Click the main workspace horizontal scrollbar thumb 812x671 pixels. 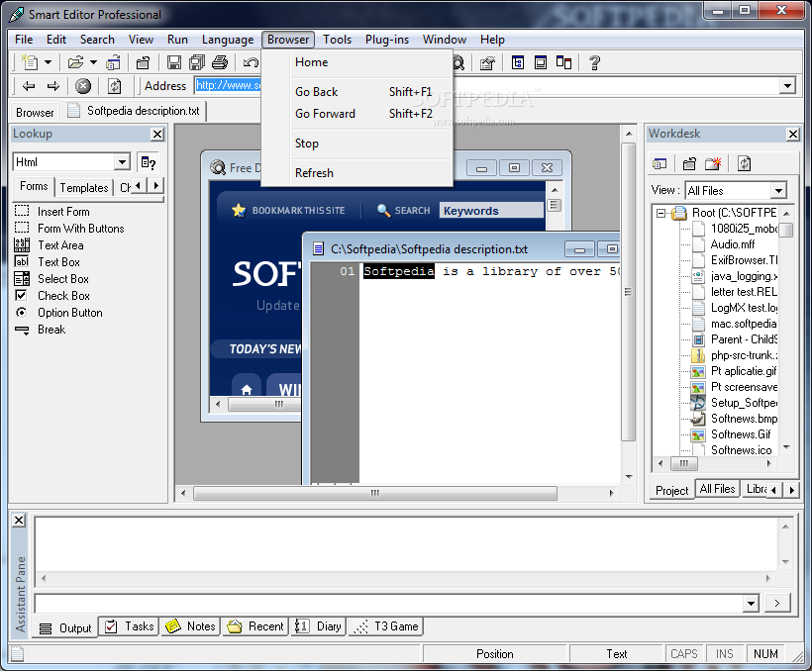point(375,494)
